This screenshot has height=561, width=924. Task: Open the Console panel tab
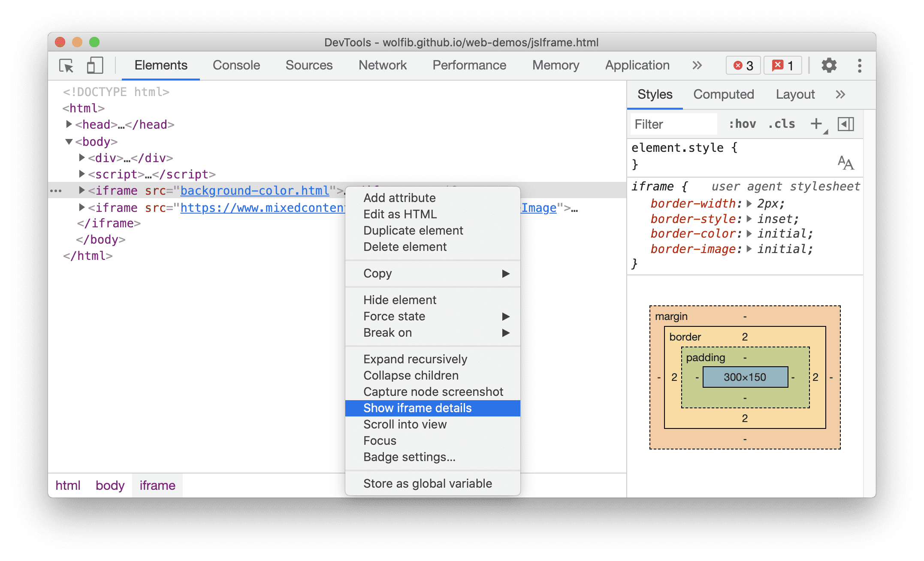tap(236, 65)
